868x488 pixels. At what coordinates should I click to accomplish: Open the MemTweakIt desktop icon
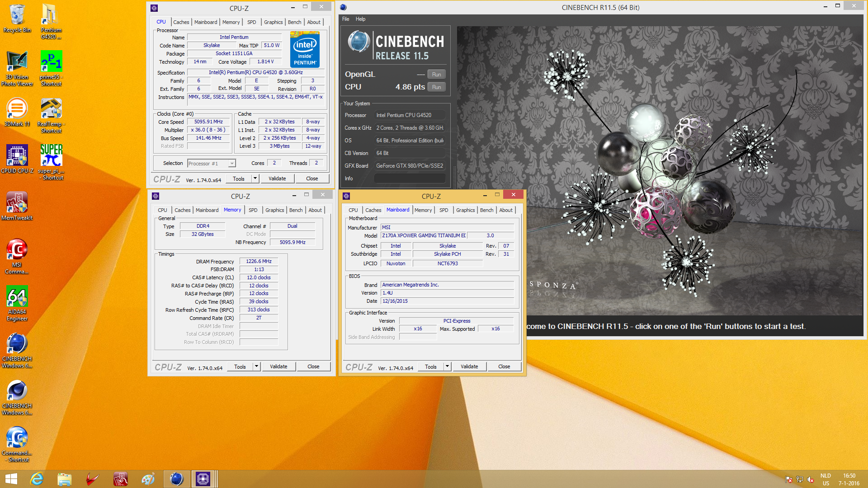point(17,206)
